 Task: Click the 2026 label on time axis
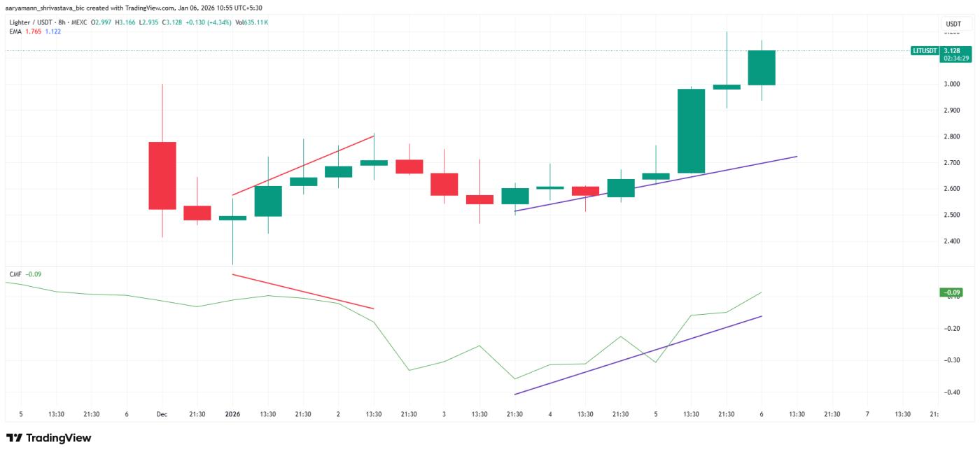coord(232,414)
